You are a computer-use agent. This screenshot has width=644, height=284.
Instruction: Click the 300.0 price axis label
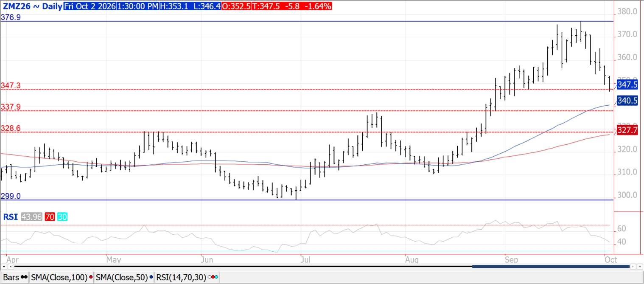click(x=628, y=195)
